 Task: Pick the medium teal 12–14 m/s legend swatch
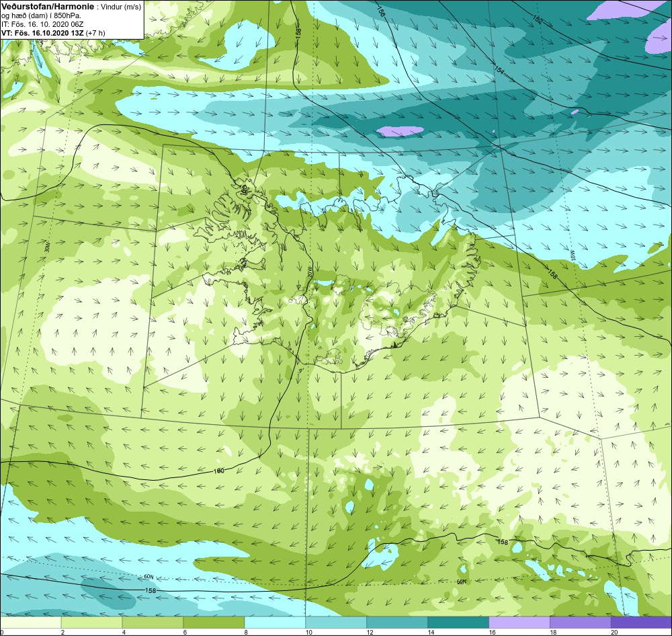(x=397, y=623)
